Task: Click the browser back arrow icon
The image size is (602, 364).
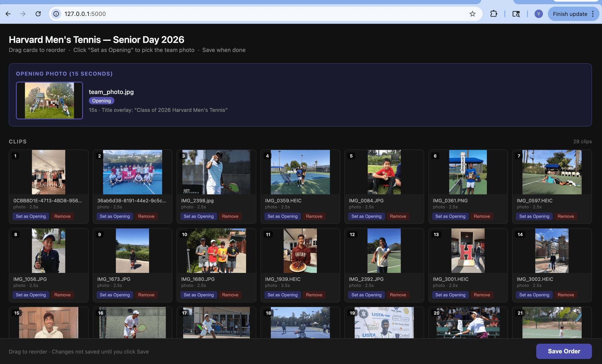Action: [x=8, y=14]
